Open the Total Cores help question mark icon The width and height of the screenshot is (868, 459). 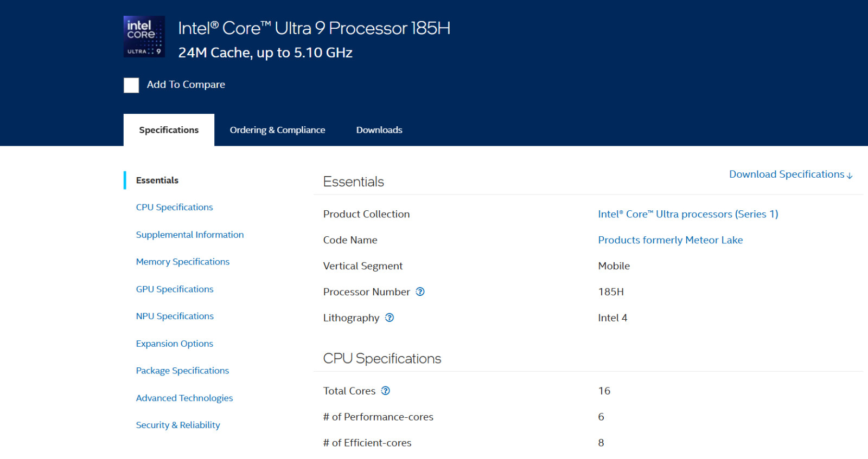tap(385, 391)
